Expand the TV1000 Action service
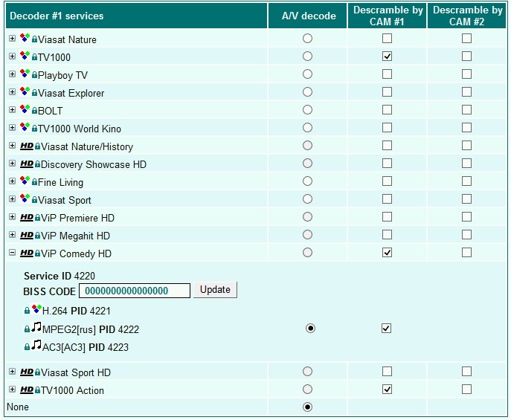Image resolution: width=511 pixels, height=420 pixels. pyautogui.click(x=13, y=390)
